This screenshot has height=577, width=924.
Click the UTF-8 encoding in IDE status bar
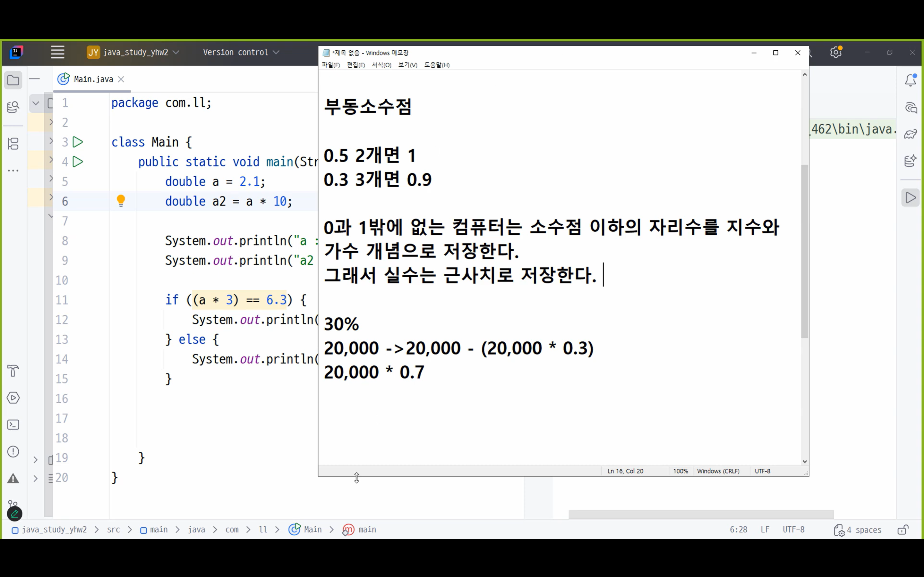[x=793, y=530]
